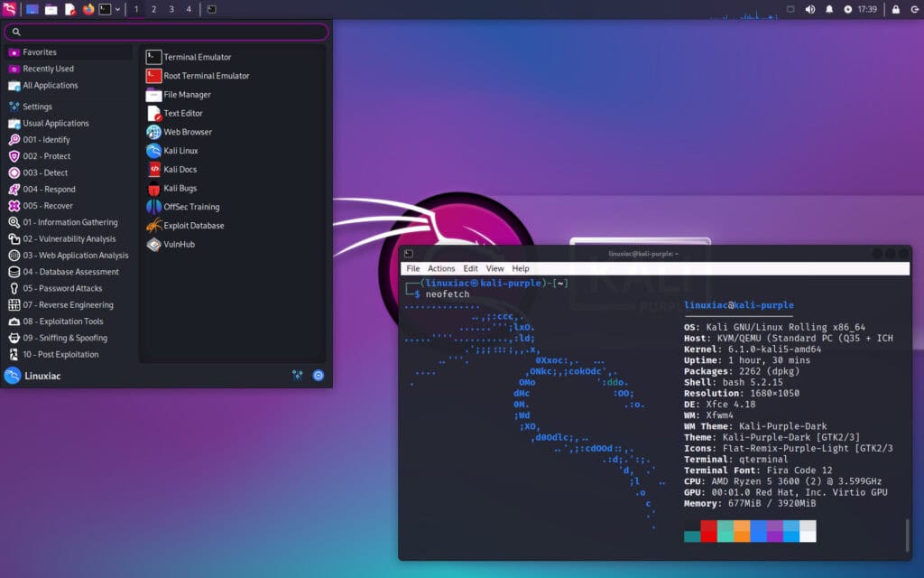Launch Firefox from the top panel
The image size is (924, 578).
tap(88, 9)
